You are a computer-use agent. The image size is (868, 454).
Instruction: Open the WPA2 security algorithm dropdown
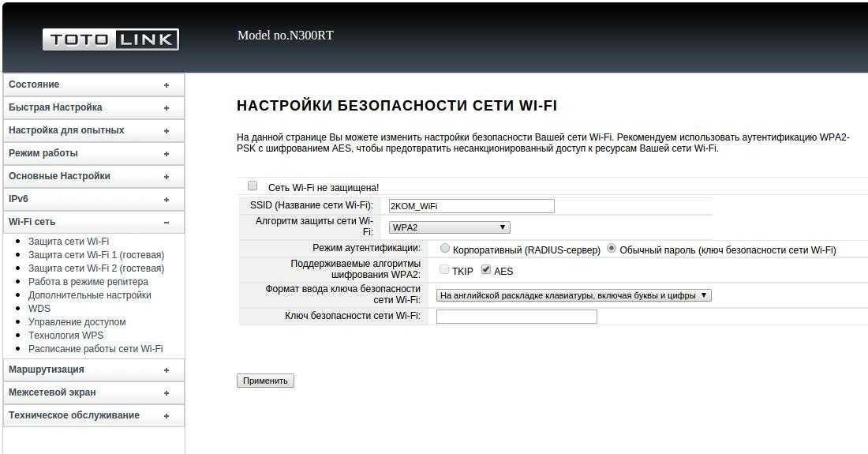pyautogui.click(x=449, y=227)
